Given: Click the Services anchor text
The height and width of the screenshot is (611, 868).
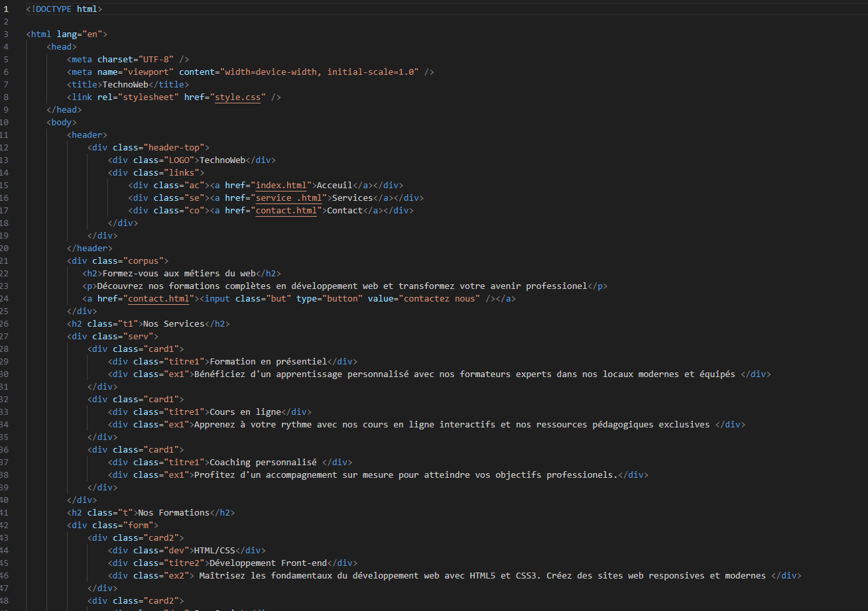Looking at the screenshot, I should [353, 197].
